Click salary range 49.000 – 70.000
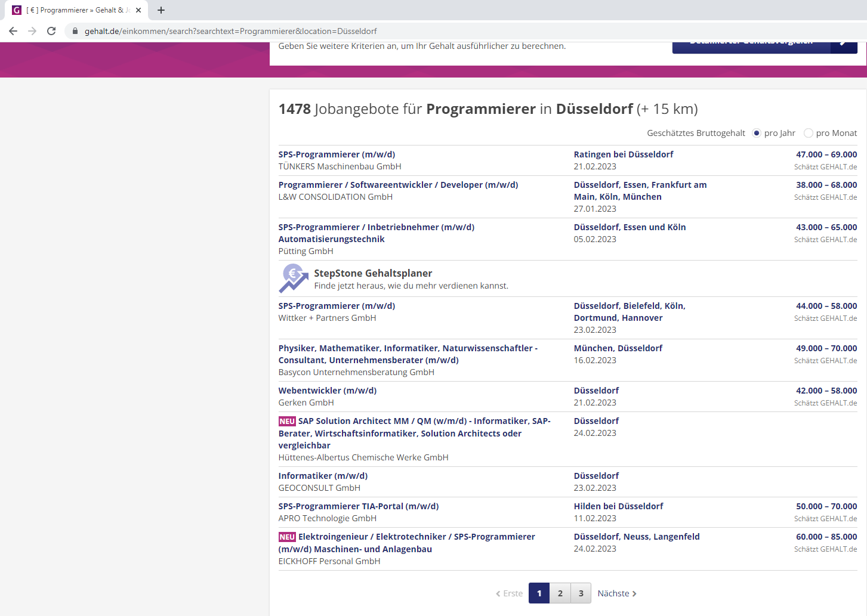Viewport: 867px width, 616px height. pyautogui.click(x=826, y=348)
